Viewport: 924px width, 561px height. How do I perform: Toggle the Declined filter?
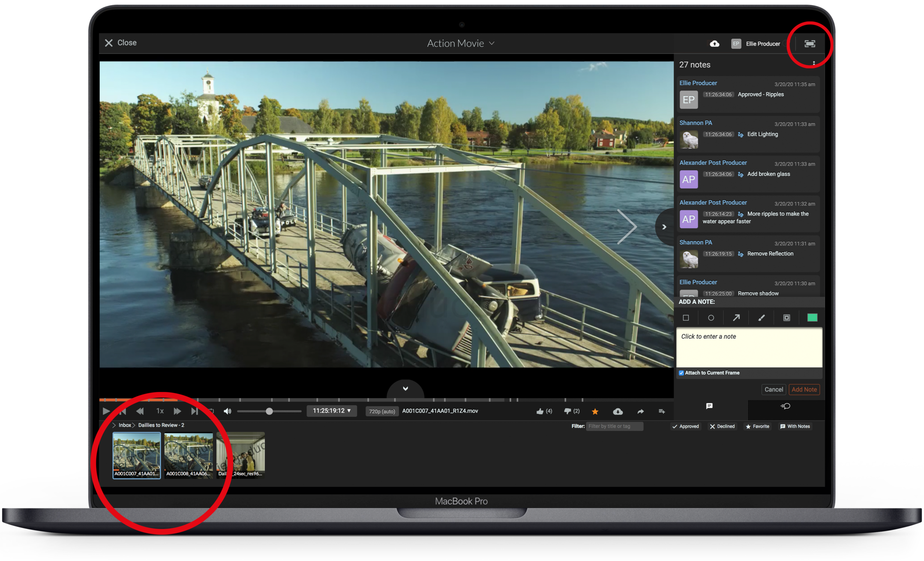[723, 427]
